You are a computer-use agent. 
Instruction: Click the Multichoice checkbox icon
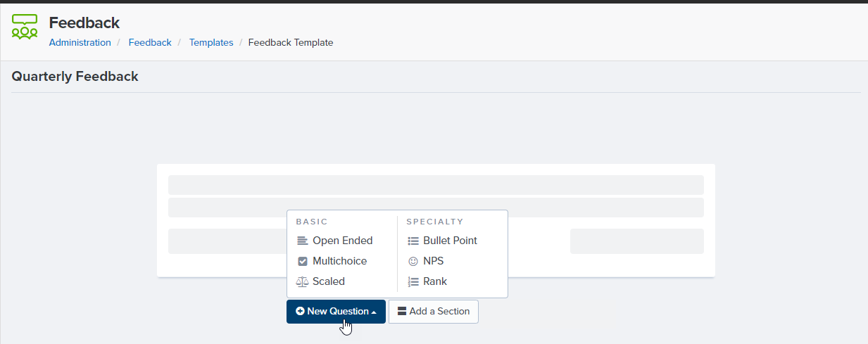pos(303,261)
